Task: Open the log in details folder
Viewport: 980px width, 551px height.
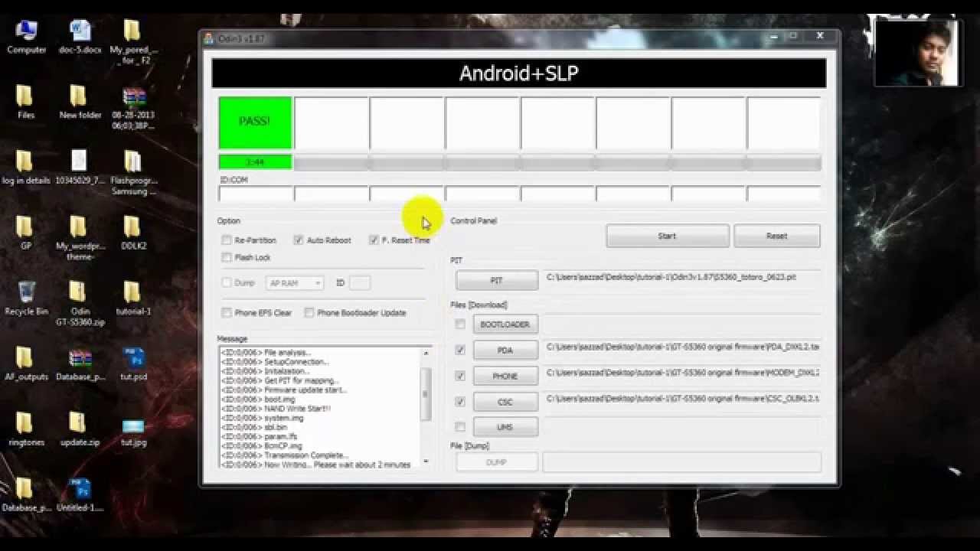Action: (25, 168)
